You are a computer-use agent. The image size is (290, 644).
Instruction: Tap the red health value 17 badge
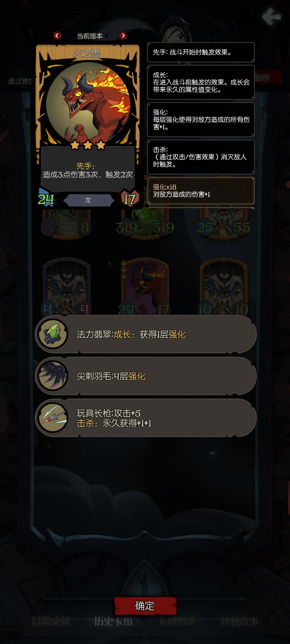pyautogui.click(x=129, y=199)
